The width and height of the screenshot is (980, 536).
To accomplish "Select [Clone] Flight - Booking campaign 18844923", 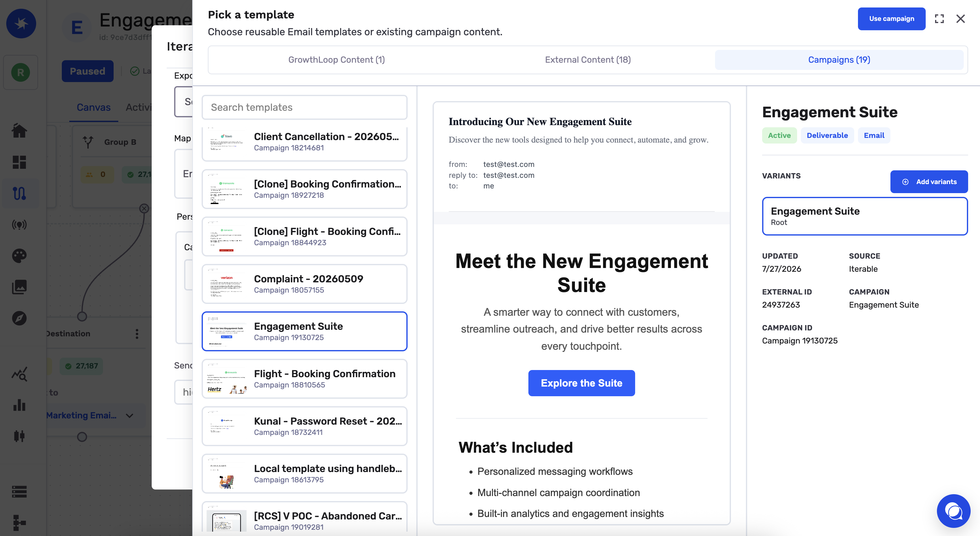I will click(x=304, y=236).
